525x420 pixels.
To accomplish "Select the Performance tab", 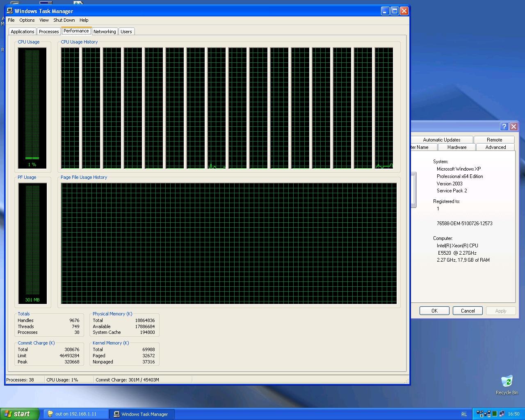I will coord(76,31).
